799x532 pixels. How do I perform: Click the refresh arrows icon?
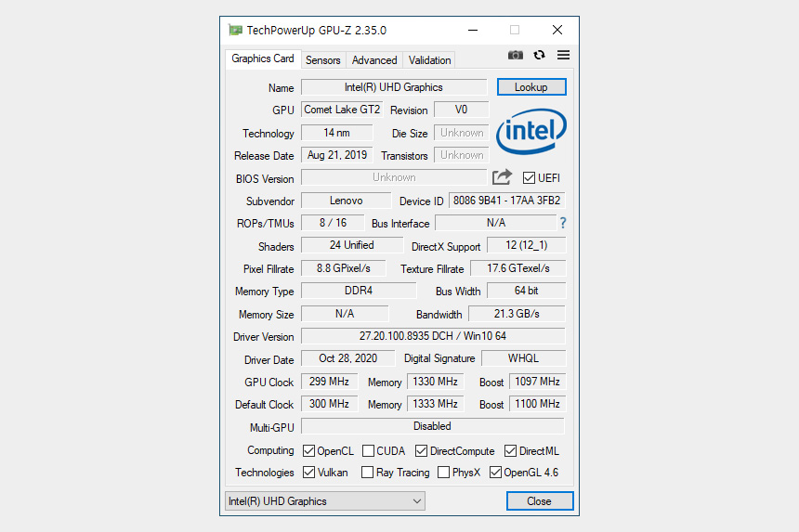(x=539, y=55)
